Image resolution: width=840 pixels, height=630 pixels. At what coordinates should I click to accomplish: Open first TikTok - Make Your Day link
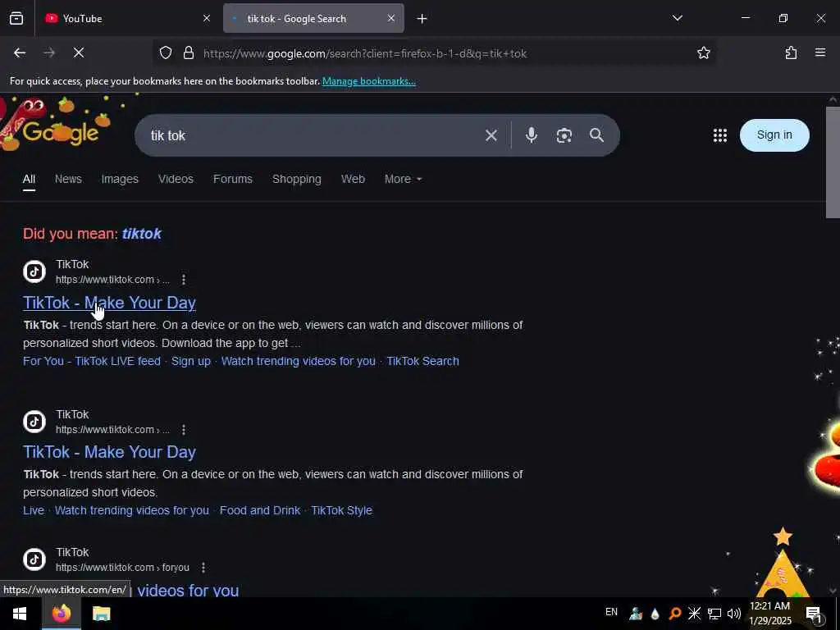point(109,303)
